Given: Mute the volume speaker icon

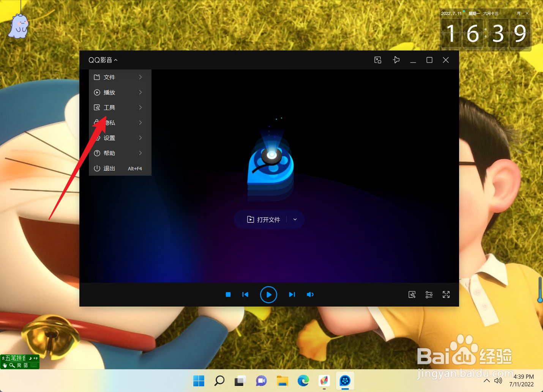Looking at the screenshot, I should (310, 294).
